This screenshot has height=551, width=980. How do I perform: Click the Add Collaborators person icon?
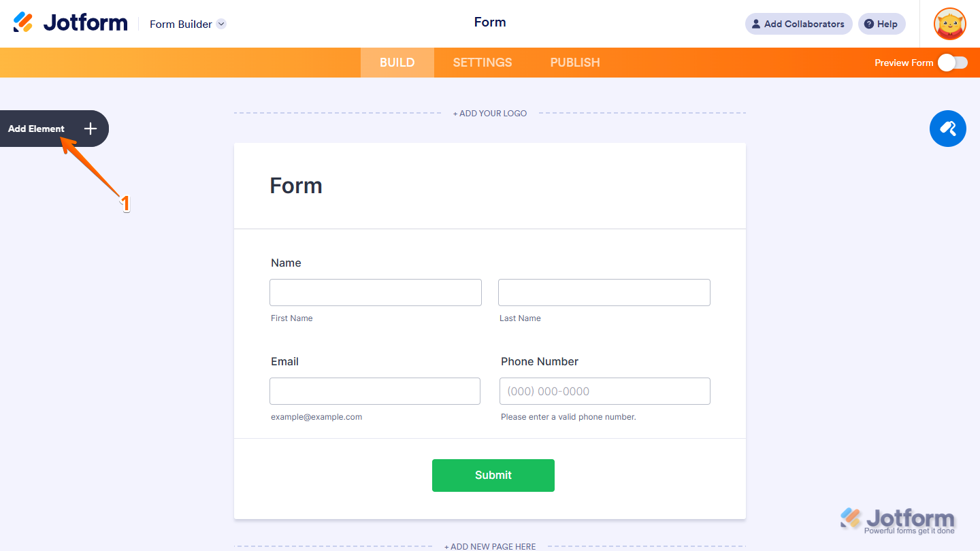tap(755, 24)
